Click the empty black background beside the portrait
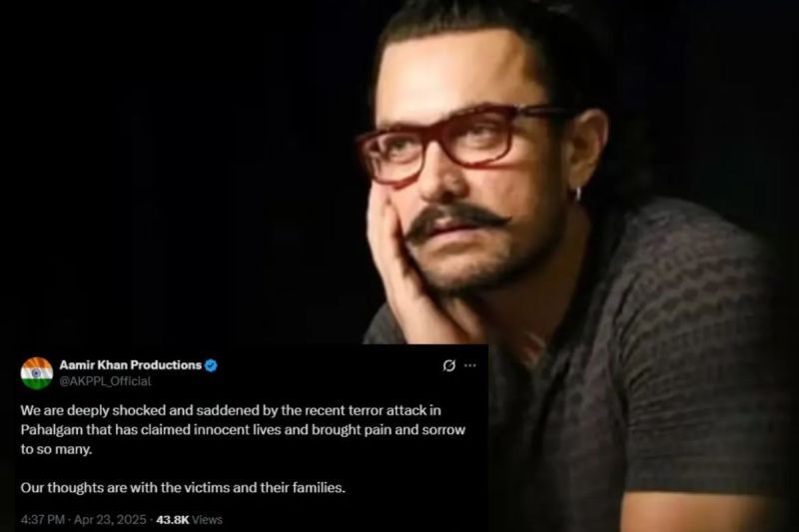Viewport: 799px width, 532px height. coord(179,168)
